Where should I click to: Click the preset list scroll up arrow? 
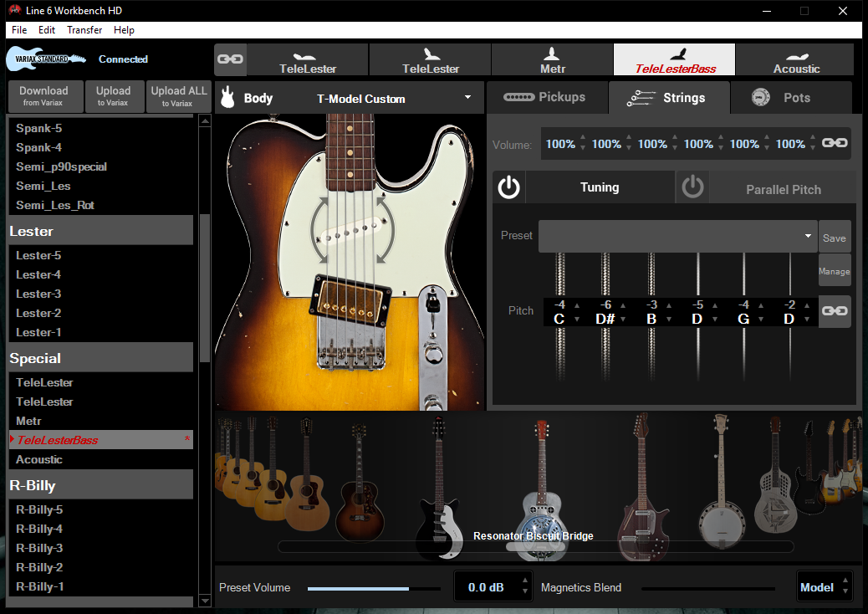point(205,121)
